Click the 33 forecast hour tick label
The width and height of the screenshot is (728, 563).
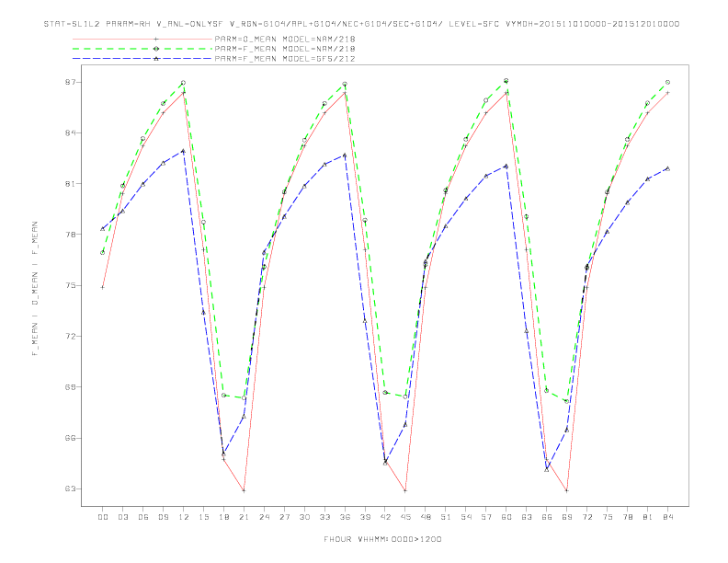324,517
